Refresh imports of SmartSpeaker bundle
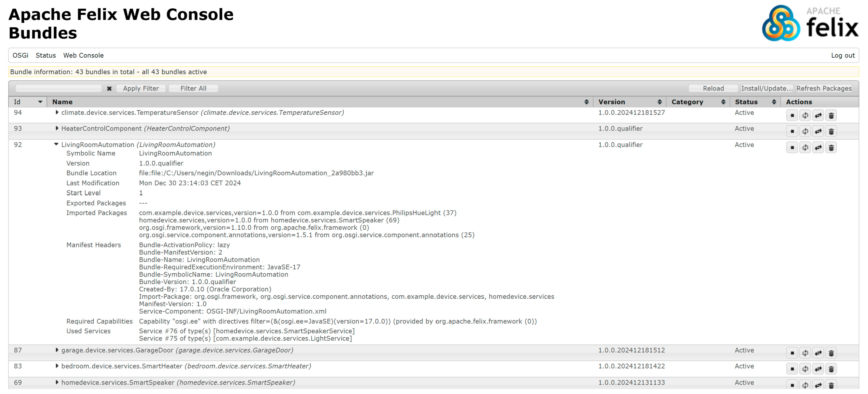The image size is (868, 394). coord(805,385)
